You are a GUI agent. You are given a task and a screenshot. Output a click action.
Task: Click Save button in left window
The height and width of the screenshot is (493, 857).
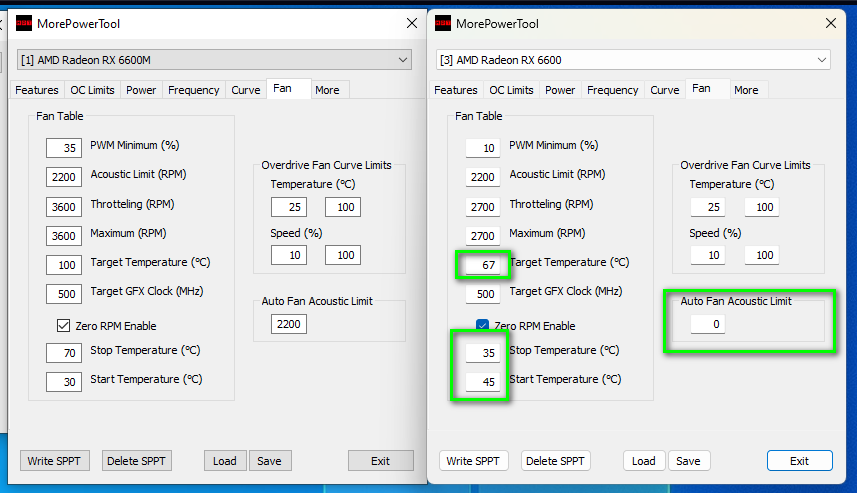tap(270, 461)
